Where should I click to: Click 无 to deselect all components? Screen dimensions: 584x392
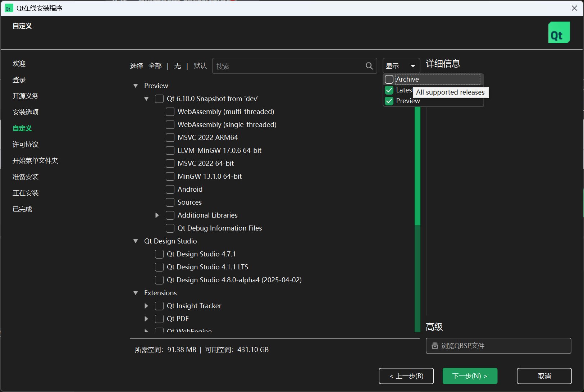(178, 66)
